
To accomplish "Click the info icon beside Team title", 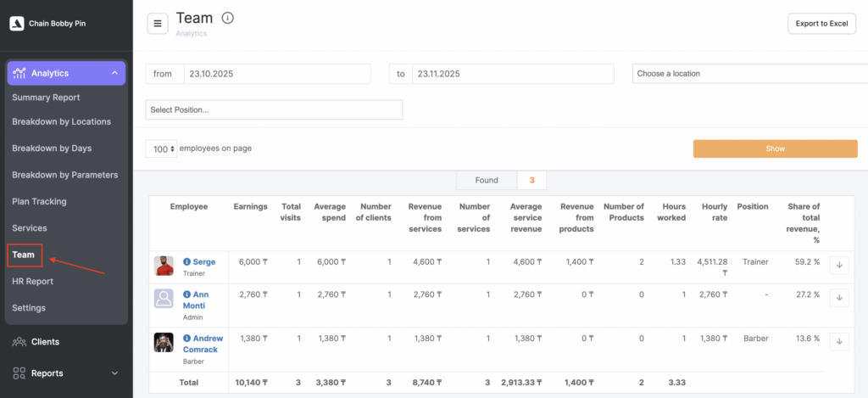I will 227,18.
